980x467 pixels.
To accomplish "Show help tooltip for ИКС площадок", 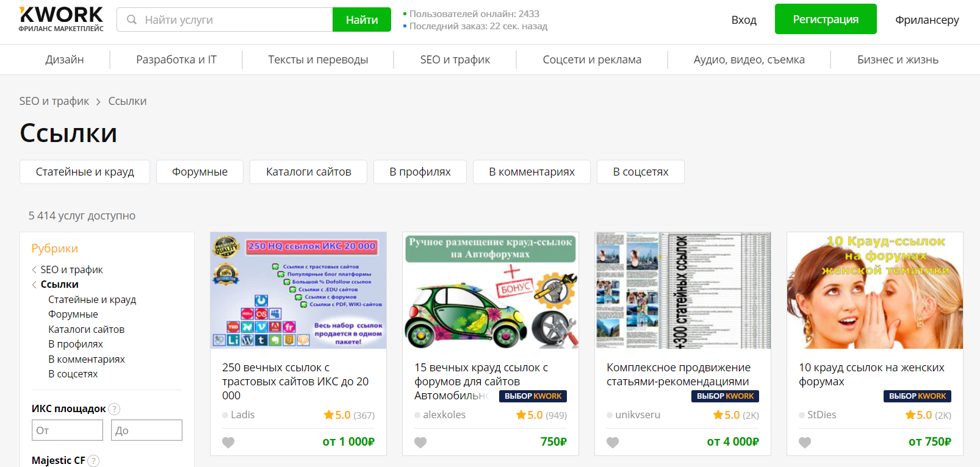I will 114,409.
